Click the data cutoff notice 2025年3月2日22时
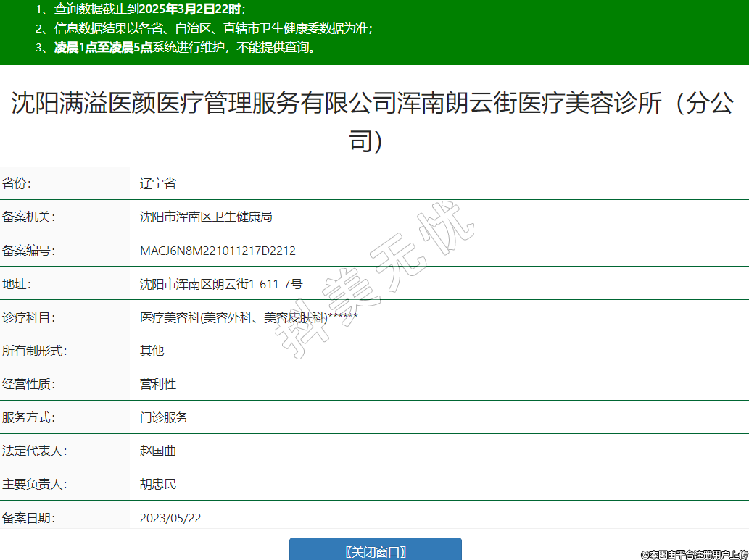The width and height of the screenshot is (749, 560). pos(150,9)
